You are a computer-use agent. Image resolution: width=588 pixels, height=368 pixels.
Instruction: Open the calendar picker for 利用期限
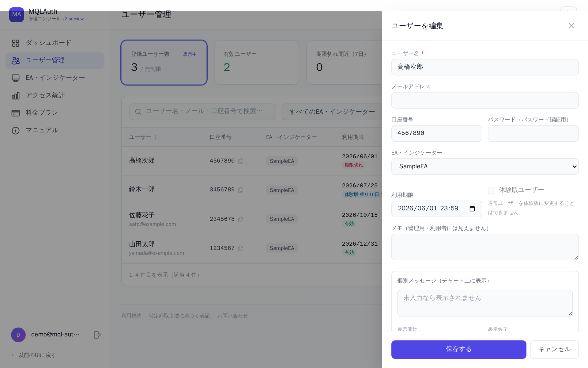coord(472,209)
